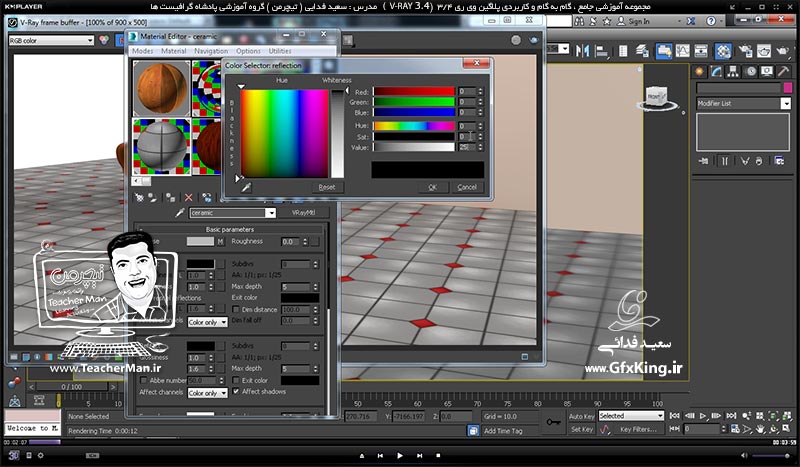Click the Pin Stack icon
The height and width of the screenshot is (467, 800).
coord(704,161)
